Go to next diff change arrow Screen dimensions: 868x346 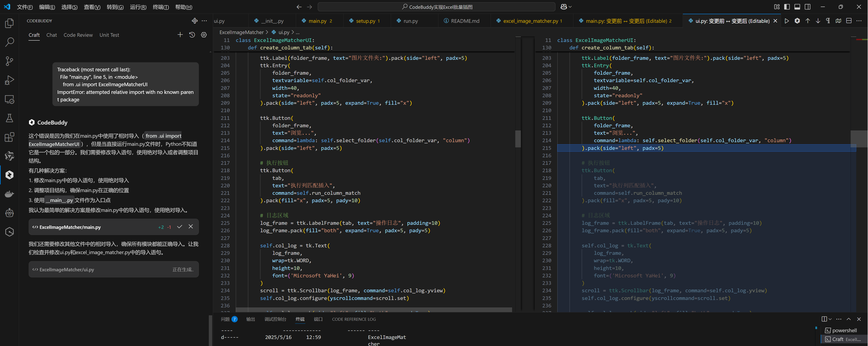(818, 21)
